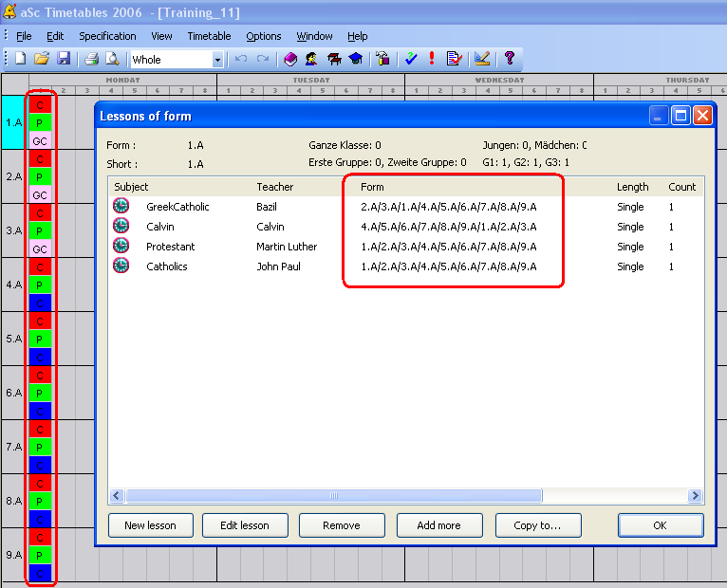Save the timetable with floppy icon
The width and height of the screenshot is (727, 588).
64,59
